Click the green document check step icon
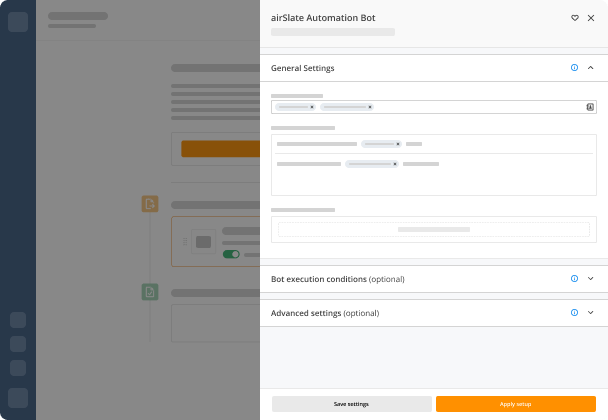608x420 pixels. pos(150,292)
